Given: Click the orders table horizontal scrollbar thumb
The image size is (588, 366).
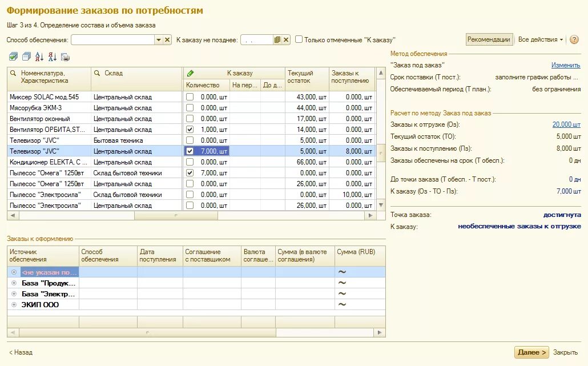Looking at the screenshot, I should point(147,332).
